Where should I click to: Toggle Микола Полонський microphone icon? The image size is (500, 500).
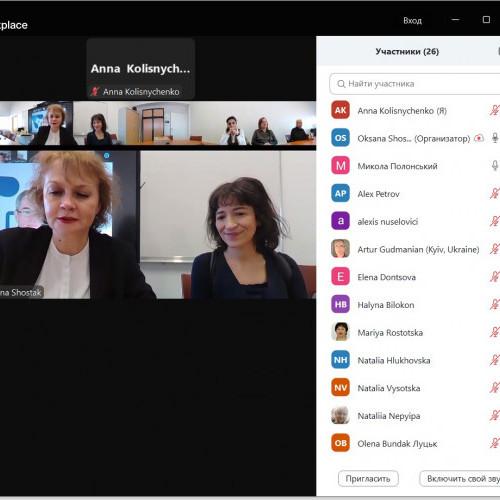495,166
